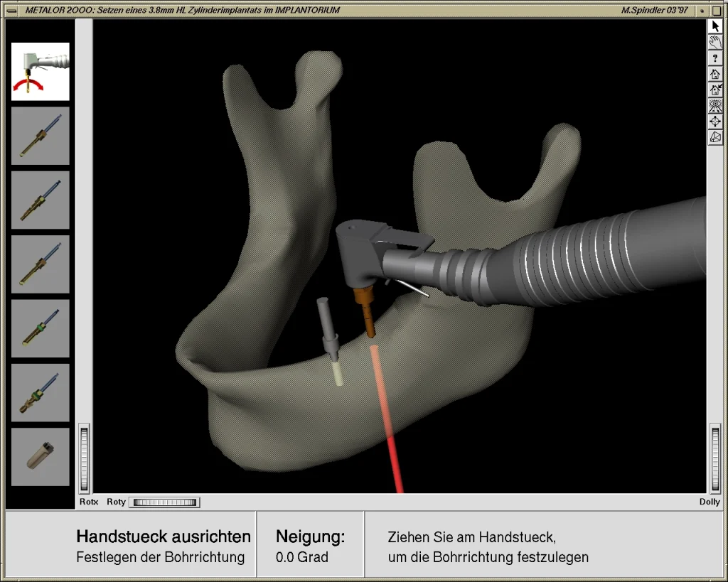Click the Dolly thumbwheel on the right
The width and height of the screenshot is (728, 582).
click(715, 458)
